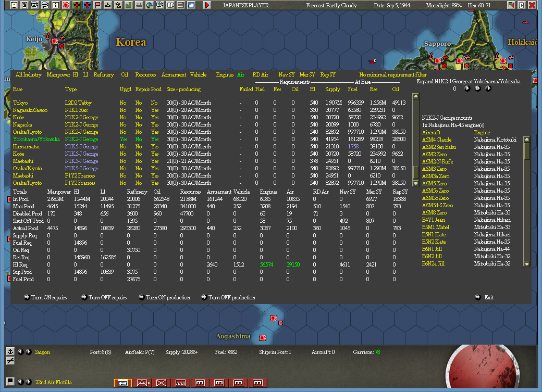Viewport: 542px width, 392px height.
Task: Click the red plane on blue icon
Action: pyautogui.click(x=87, y=5)
